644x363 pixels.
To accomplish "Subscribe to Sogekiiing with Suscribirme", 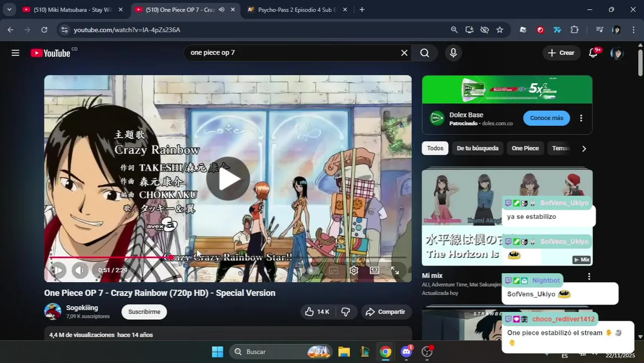I will (x=144, y=312).
